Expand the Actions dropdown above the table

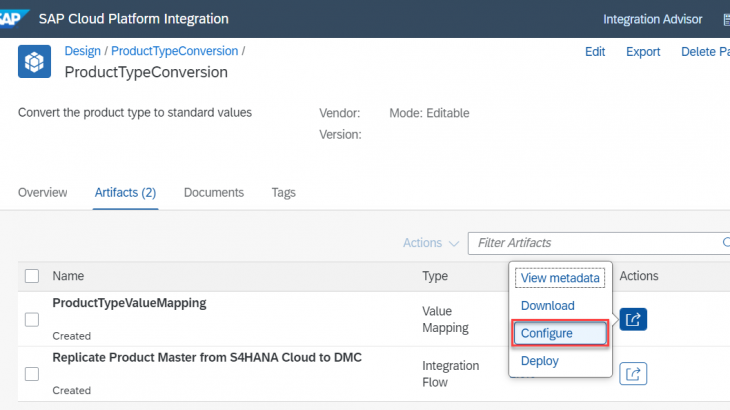click(x=431, y=243)
